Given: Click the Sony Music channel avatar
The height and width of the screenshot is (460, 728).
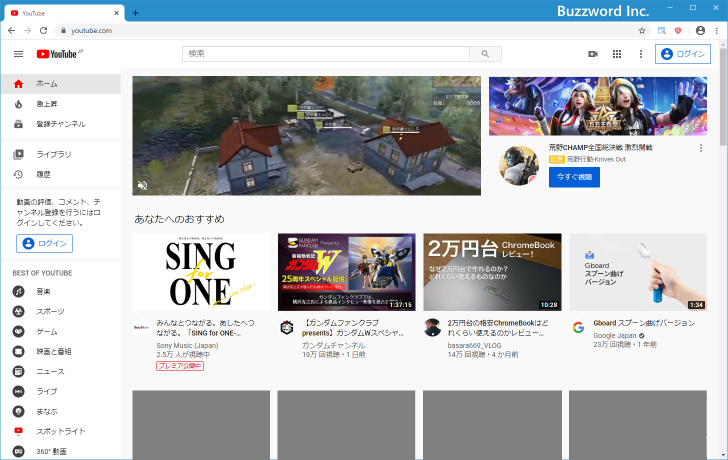Looking at the screenshot, I should tap(141, 328).
